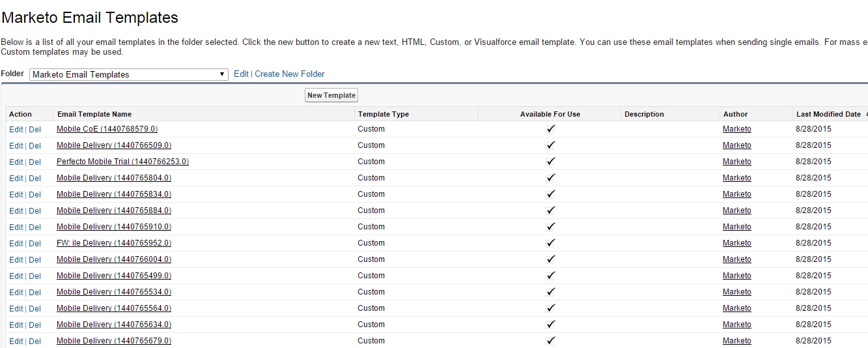The image size is (868, 348).
Task: Click the Create New Folder link
Action: [290, 74]
